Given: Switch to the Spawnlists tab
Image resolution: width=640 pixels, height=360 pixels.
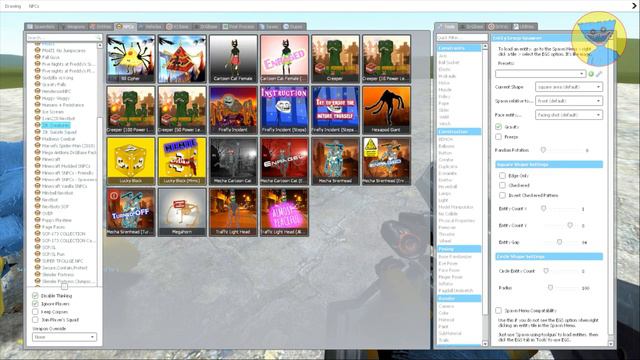Looking at the screenshot, I should pos(41,27).
